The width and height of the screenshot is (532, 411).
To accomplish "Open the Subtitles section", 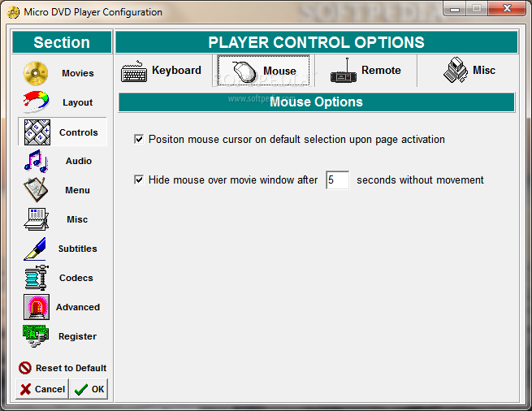I will tap(77, 249).
